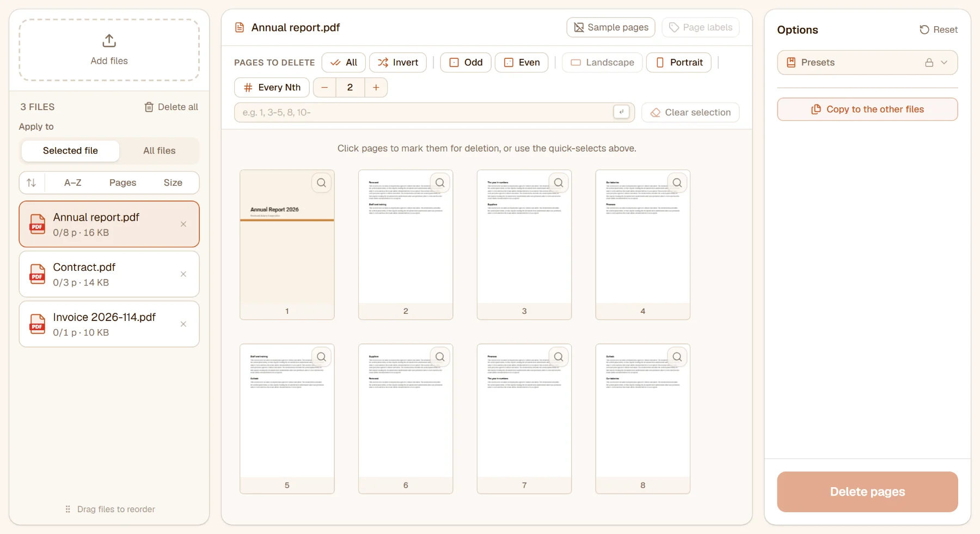The width and height of the screenshot is (980, 534).
Task: Remove Contract.pdf from the file list
Action: (x=183, y=274)
